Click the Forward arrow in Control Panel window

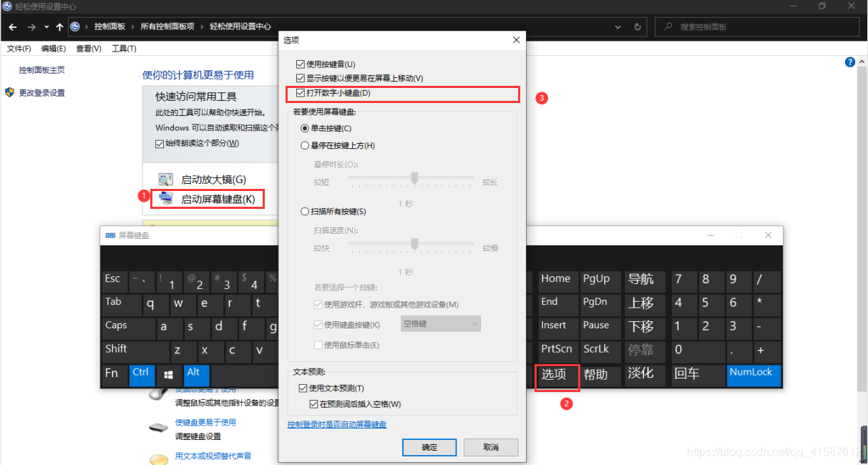(x=31, y=27)
